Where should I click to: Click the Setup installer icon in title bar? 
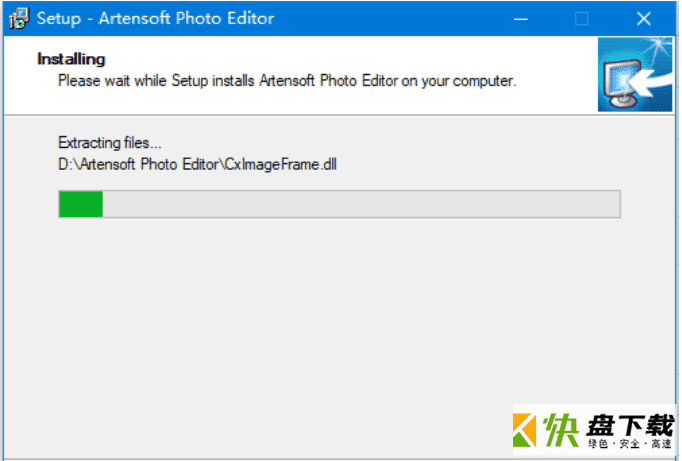coord(19,19)
